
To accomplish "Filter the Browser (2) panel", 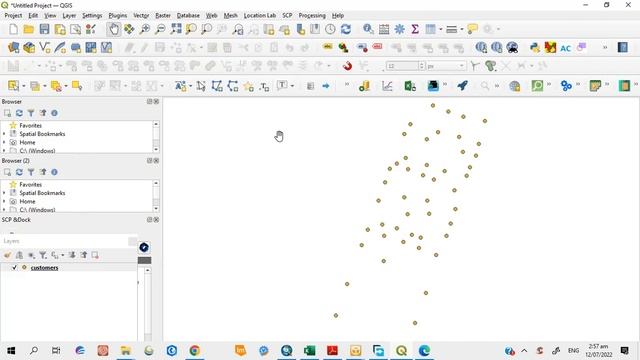I will tap(31, 172).
